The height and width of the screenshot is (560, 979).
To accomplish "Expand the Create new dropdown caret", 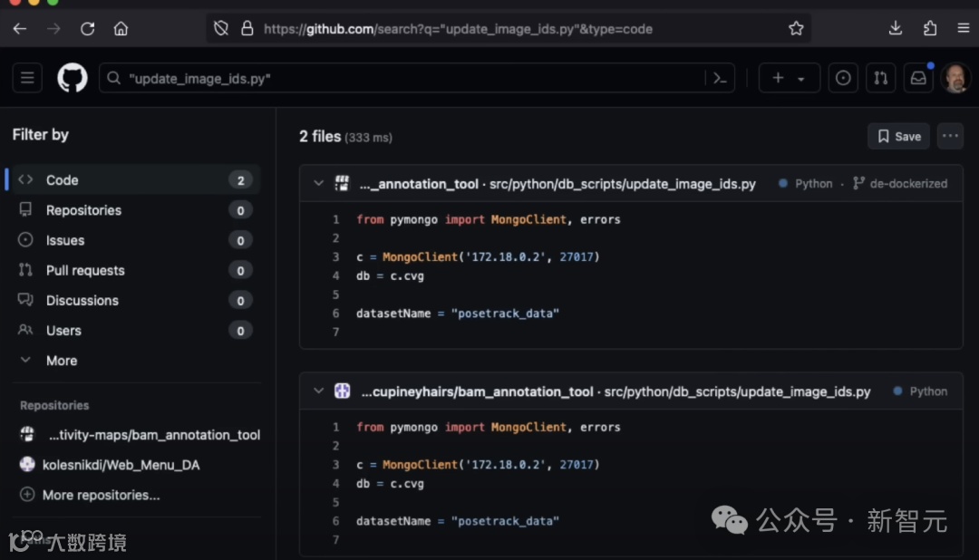I will [x=801, y=79].
